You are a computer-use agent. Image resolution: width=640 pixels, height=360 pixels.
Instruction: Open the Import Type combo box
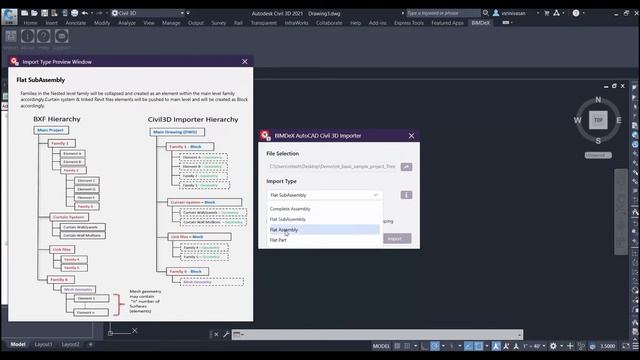[324, 195]
